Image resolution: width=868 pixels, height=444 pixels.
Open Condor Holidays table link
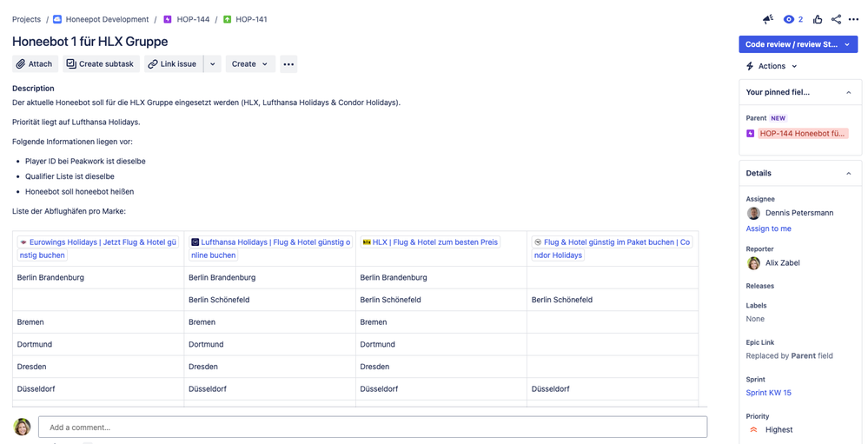coord(613,249)
